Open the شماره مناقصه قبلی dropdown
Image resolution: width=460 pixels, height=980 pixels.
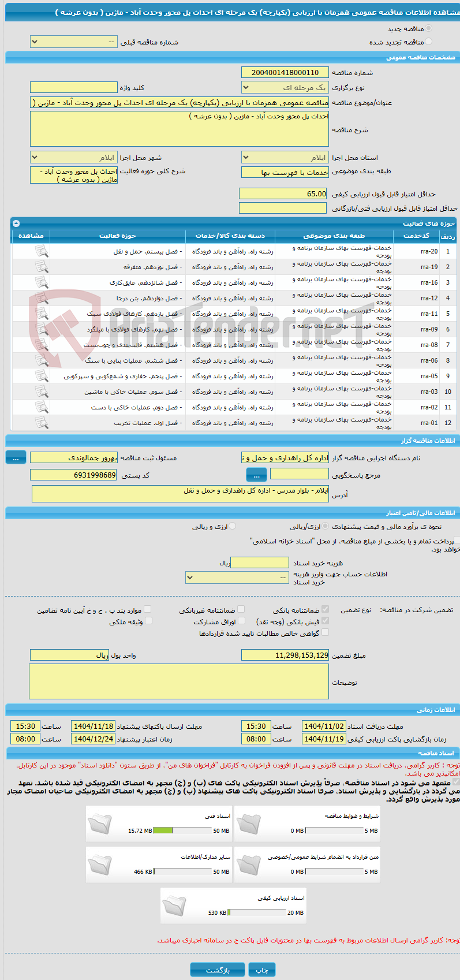[73, 42]
